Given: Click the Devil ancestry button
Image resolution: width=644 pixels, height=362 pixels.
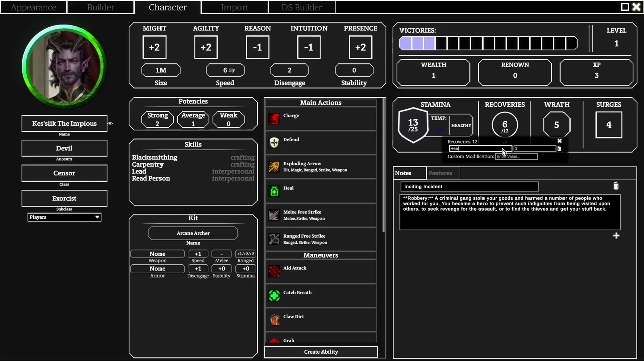Looking at the screenshot, I should click(64, 148).
